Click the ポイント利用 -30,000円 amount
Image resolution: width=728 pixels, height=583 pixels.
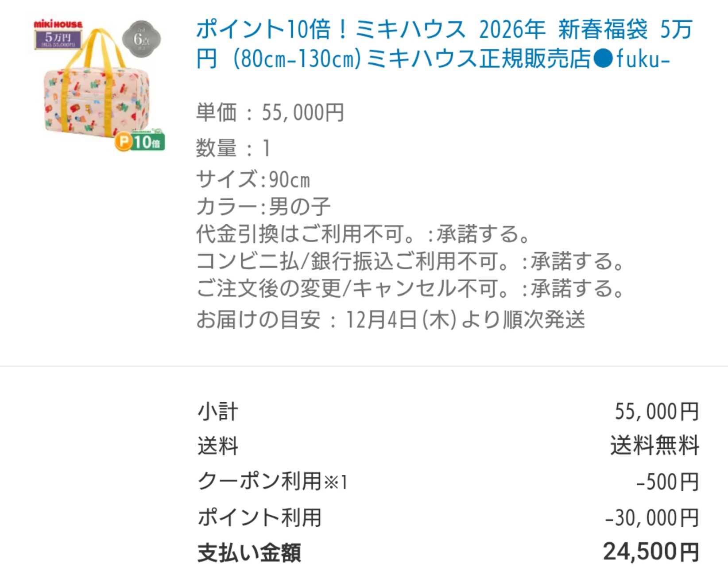coord(651,517)
